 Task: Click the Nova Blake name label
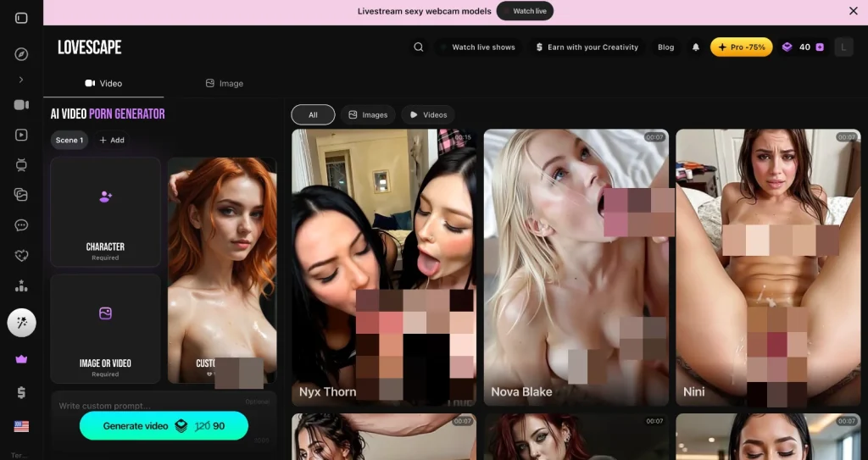521,392
